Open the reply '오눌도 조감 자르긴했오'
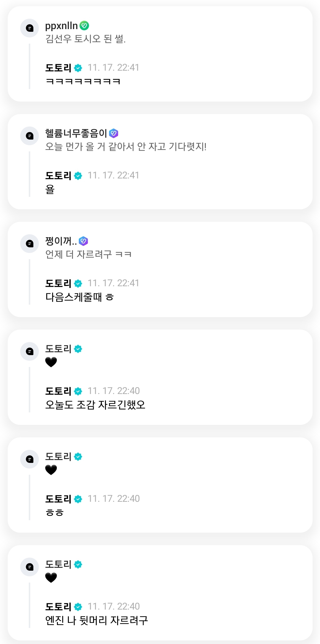The width and height of the screenshot is (320, 644). pos(95,405)
